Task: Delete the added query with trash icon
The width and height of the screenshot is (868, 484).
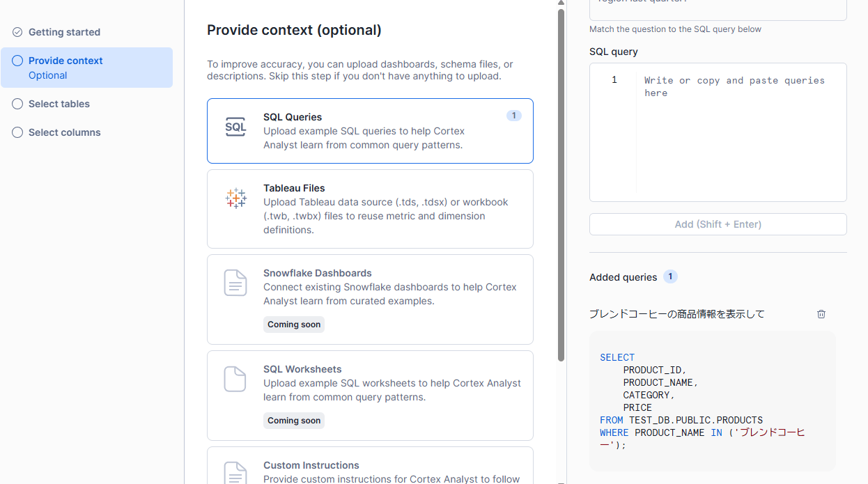Action: (821, 314)
